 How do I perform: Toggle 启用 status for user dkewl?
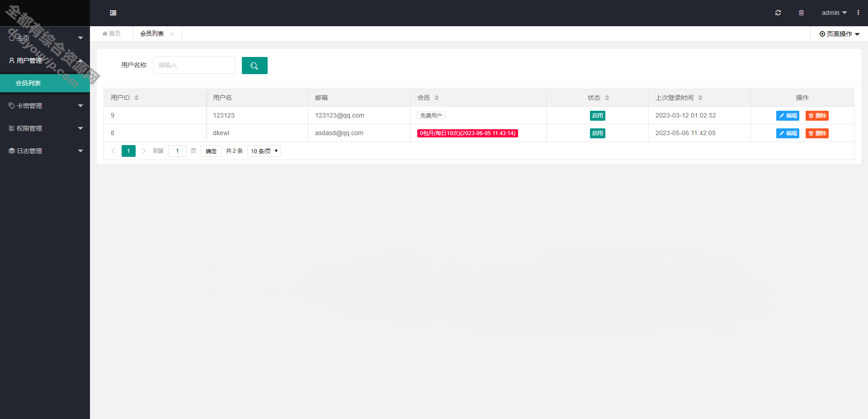598,133
